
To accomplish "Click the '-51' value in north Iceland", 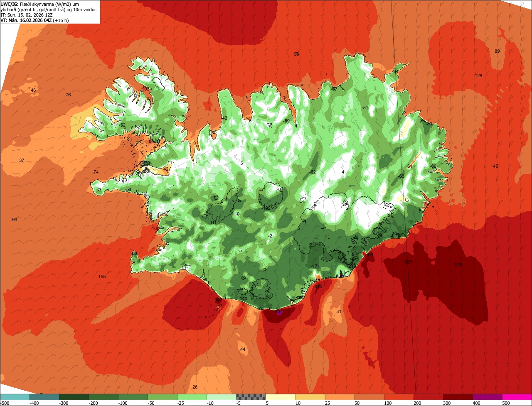I will tap(365, 108).
